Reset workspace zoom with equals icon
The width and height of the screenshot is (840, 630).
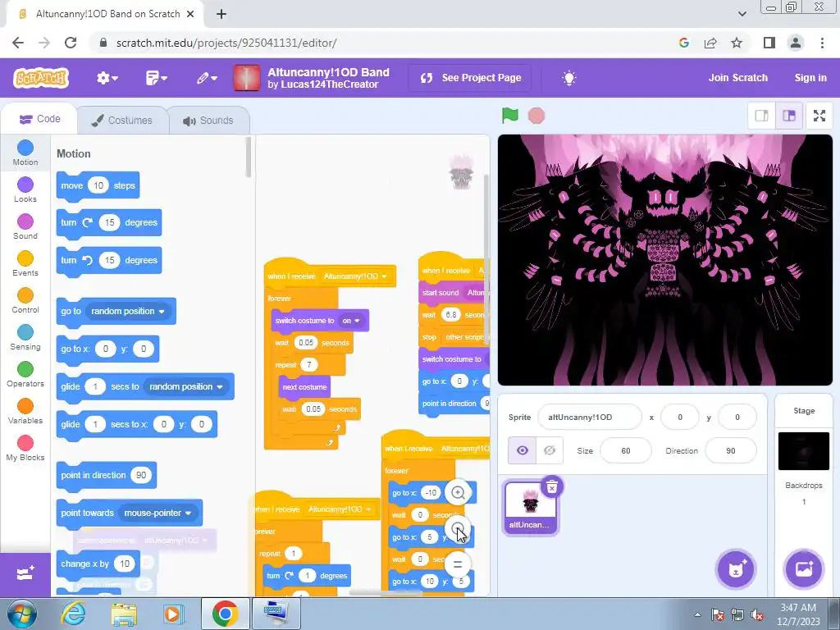(x=458, y=564)
